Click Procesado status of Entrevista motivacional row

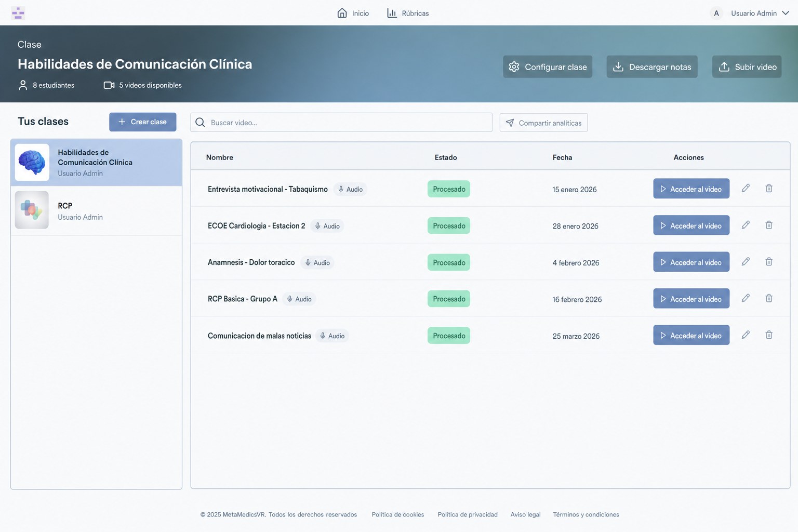449,189
